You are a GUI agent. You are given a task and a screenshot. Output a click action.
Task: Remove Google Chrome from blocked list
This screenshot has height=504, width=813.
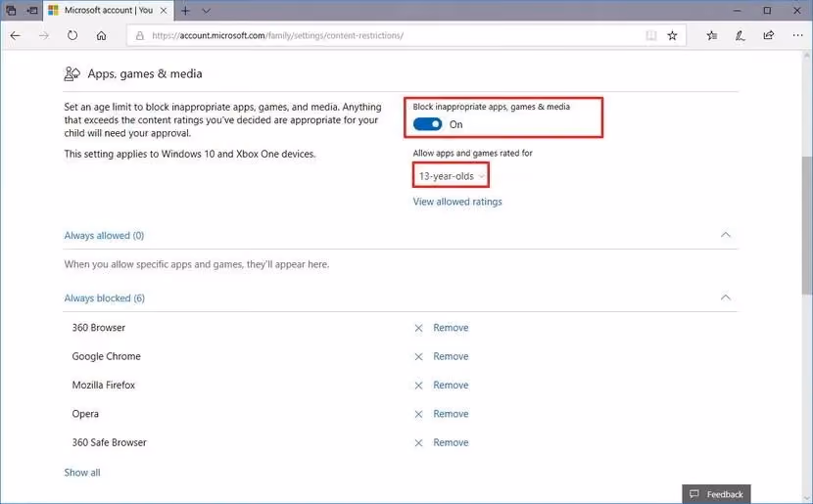click(451, 356)
